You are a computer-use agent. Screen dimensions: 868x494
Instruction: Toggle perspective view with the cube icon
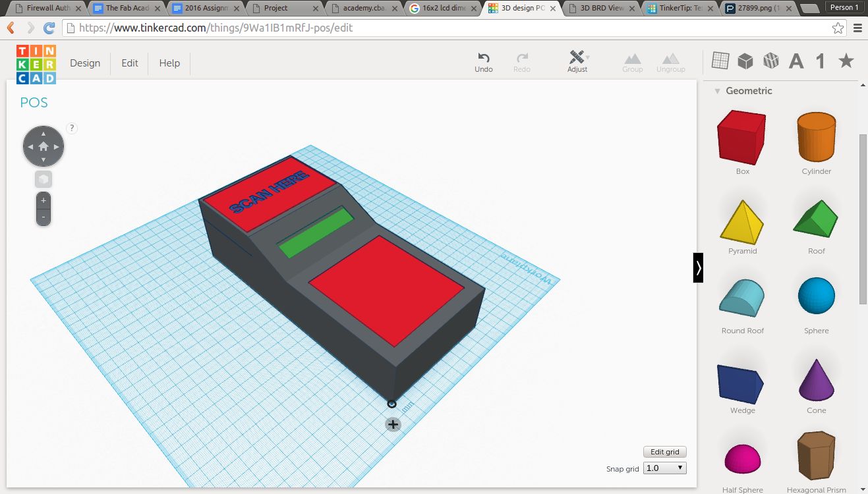[x=43, y=178]
